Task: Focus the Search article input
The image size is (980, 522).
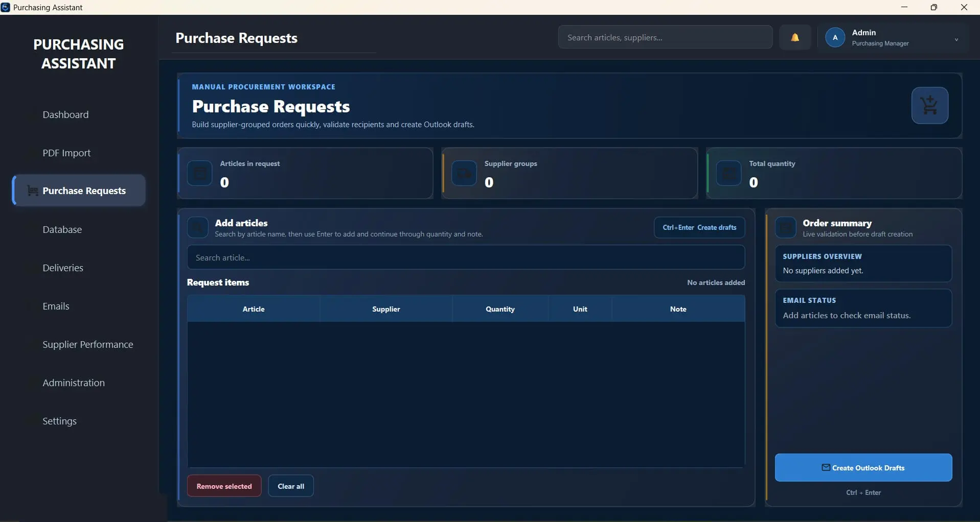Action: pos(466,257)
